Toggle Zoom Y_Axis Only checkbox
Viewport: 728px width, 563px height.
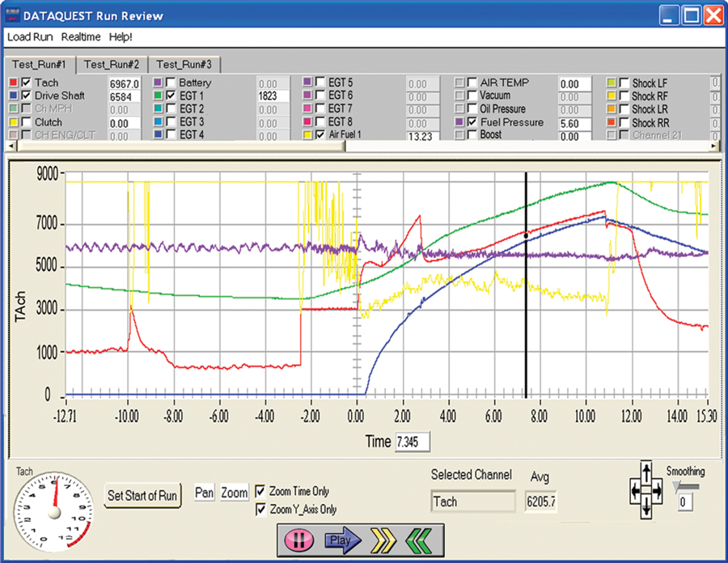click(260, 509)
